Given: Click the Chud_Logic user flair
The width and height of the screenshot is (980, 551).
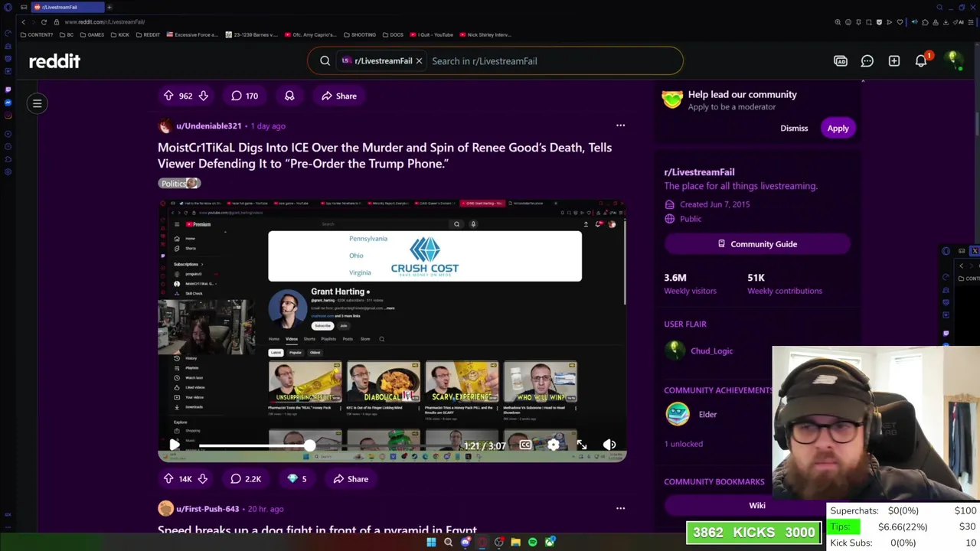Looking at the screenshot, I should (711, 350).
